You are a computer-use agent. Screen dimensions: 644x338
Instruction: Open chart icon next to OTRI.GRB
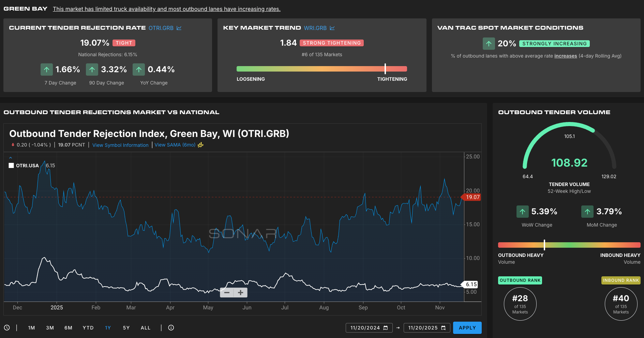click(179, 28)
